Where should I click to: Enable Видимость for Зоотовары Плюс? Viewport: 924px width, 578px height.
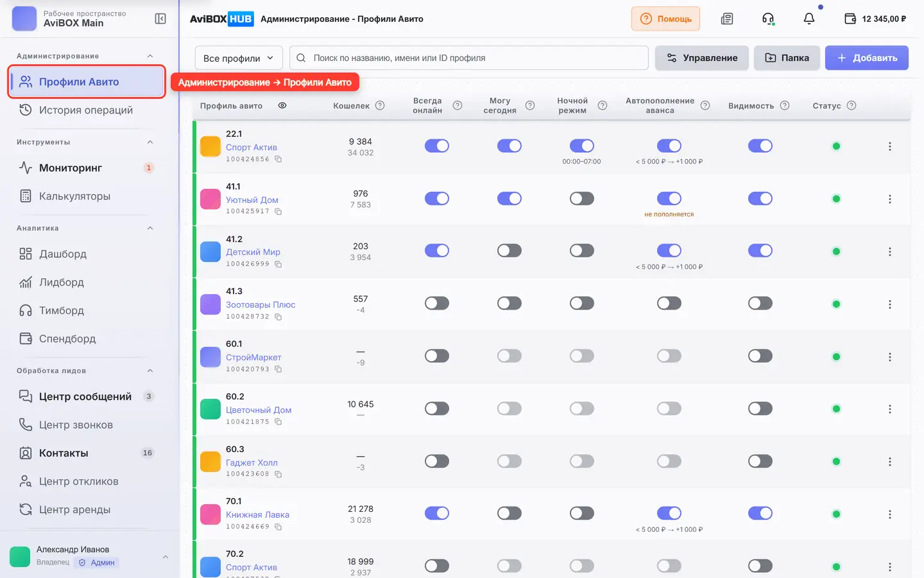pos(760,303)
